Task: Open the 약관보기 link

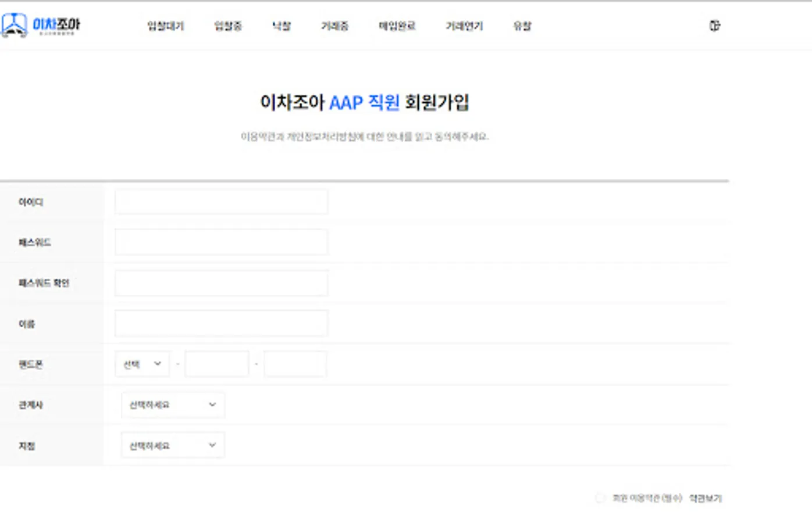Action: tap(706, 499)
